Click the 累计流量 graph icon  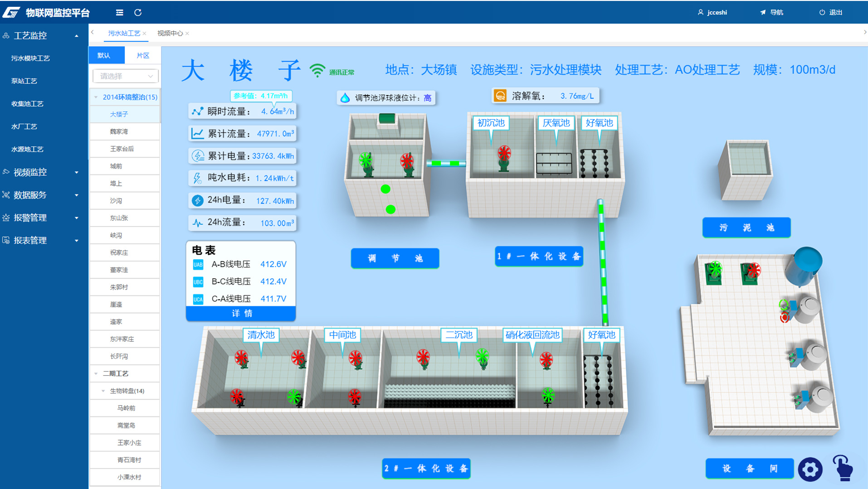tap(197, 134)
